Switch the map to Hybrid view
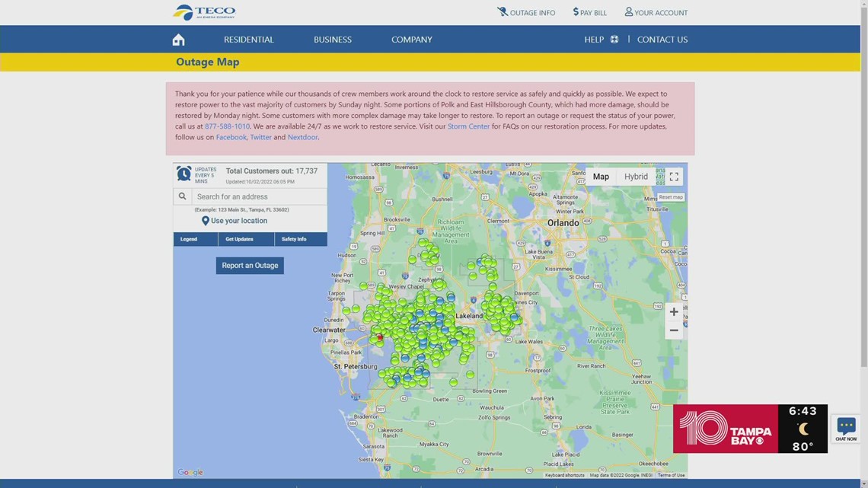 pyautogui.click(x=636, y=176)
